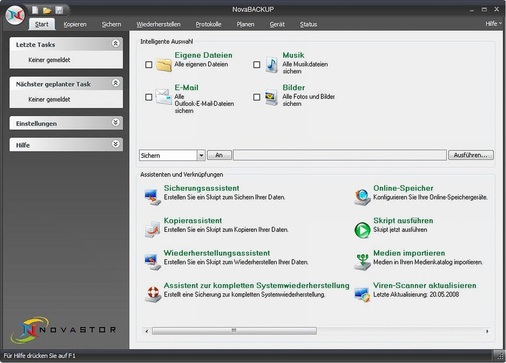Switch to the Wiederherstellen tab
Image resolution: width=506 pixels, height=363 pixels.
tap(158, 24)
